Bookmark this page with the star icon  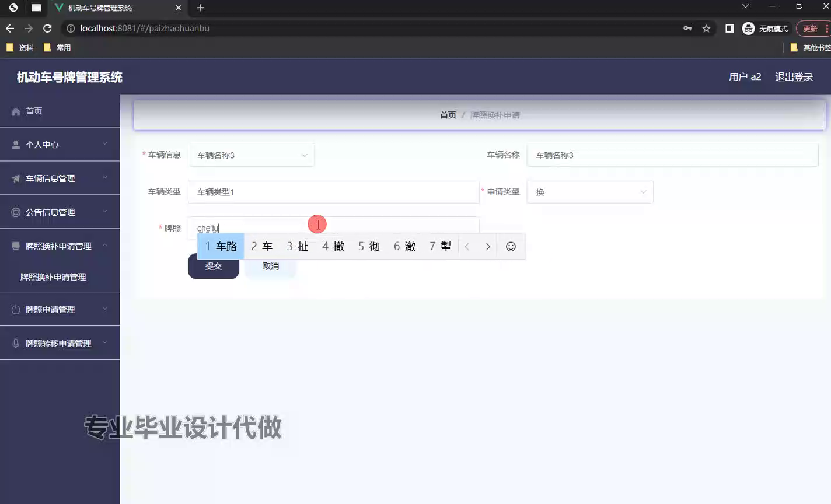706,28
